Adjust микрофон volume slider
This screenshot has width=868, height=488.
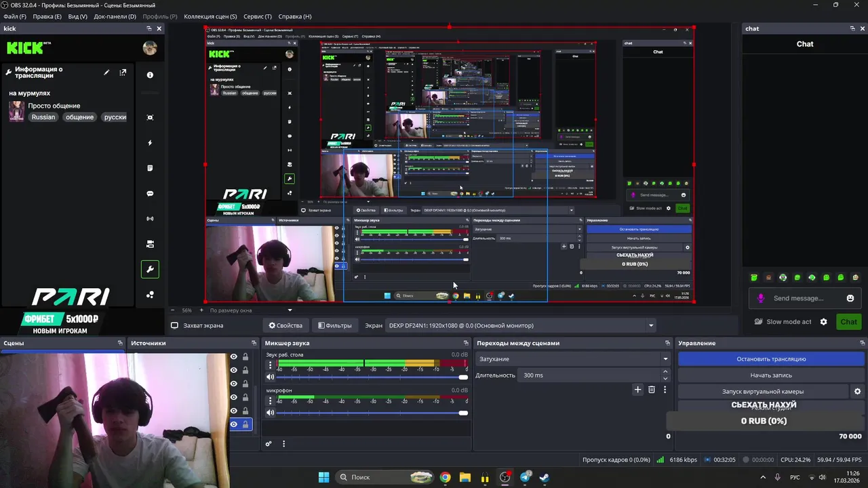pos(372,413)
